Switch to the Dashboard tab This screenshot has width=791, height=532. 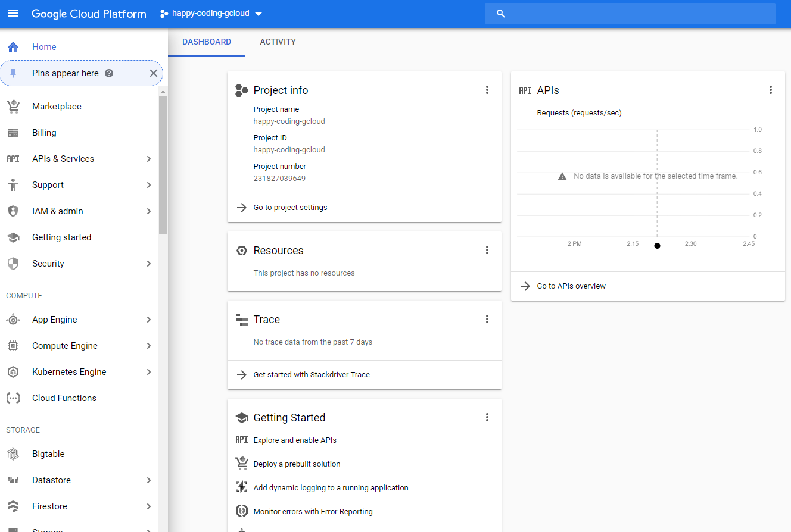point(207,42)
